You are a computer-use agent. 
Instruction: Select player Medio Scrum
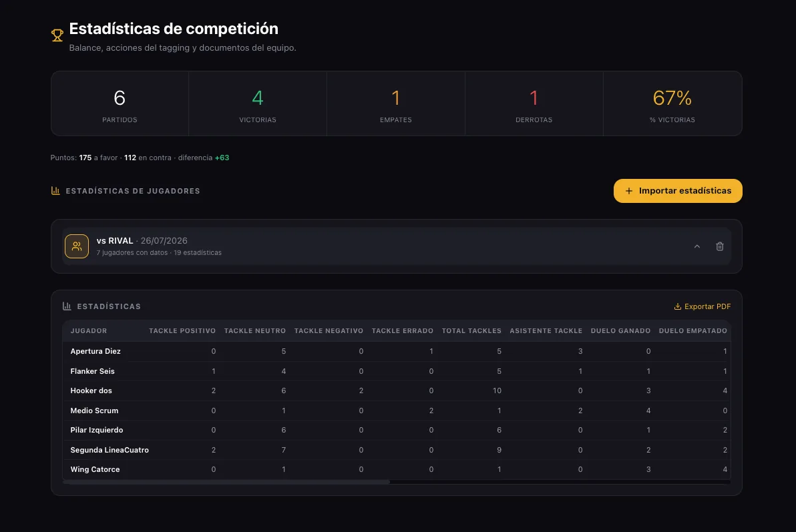pos(94,410)
